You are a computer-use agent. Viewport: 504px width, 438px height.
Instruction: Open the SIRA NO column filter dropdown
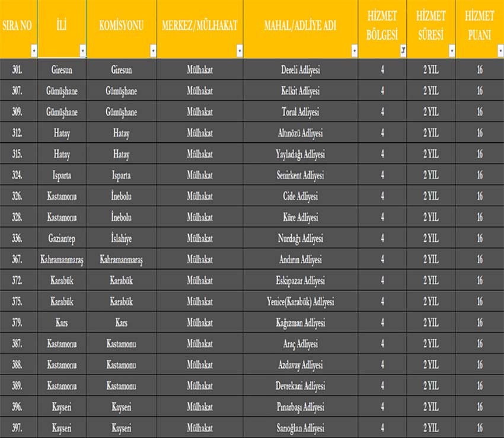(34, 51)
